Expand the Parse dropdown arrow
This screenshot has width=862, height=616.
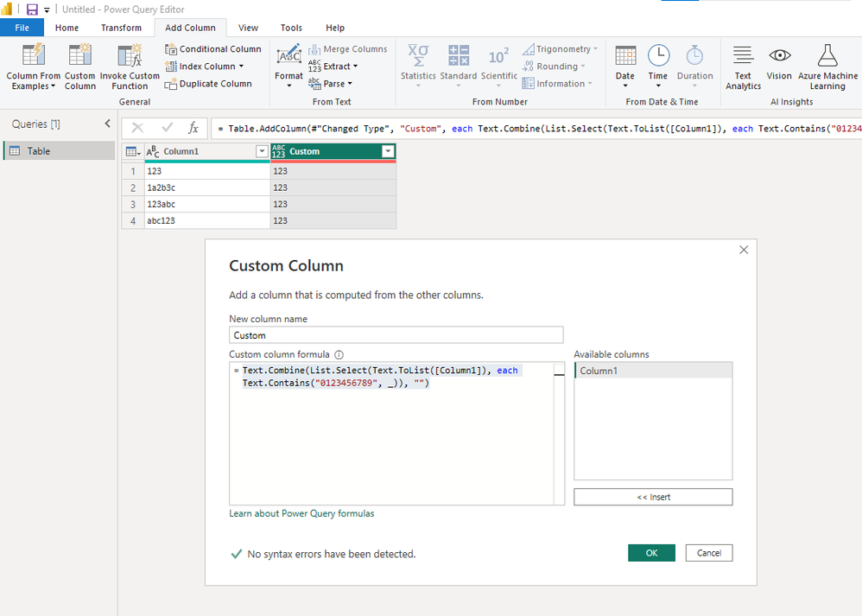[x=350, y=84]
